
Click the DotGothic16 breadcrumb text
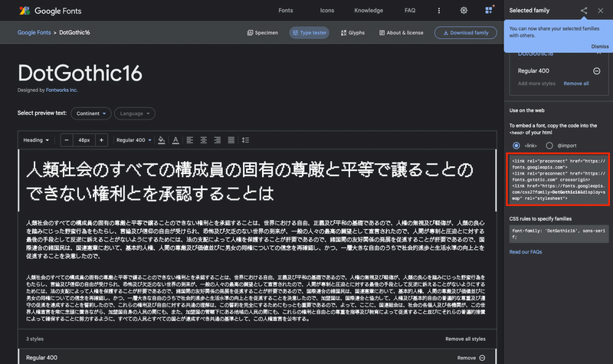pos(74,32)
